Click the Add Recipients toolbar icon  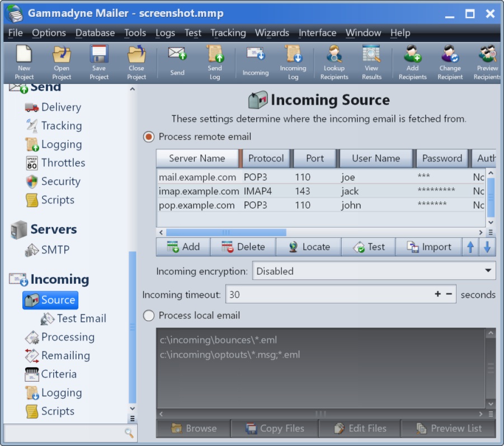412,62
